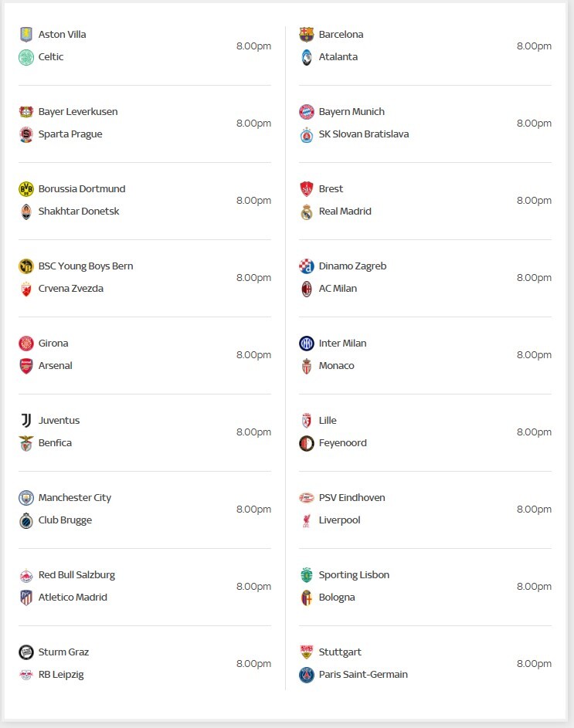Click the RB Leipzig club logo
This screenshot has width=574, height=728.
click(26, 675)
